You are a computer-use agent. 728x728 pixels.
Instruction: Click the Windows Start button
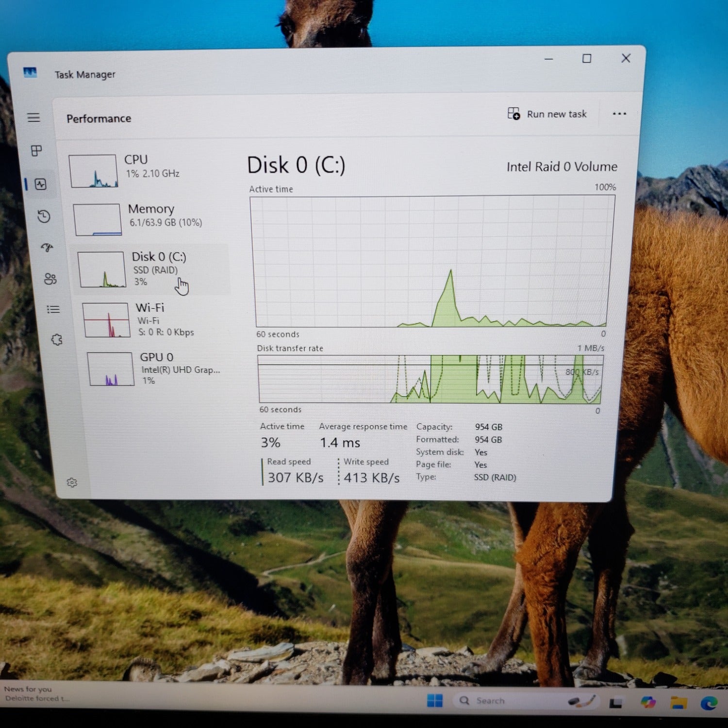(434, 701)
